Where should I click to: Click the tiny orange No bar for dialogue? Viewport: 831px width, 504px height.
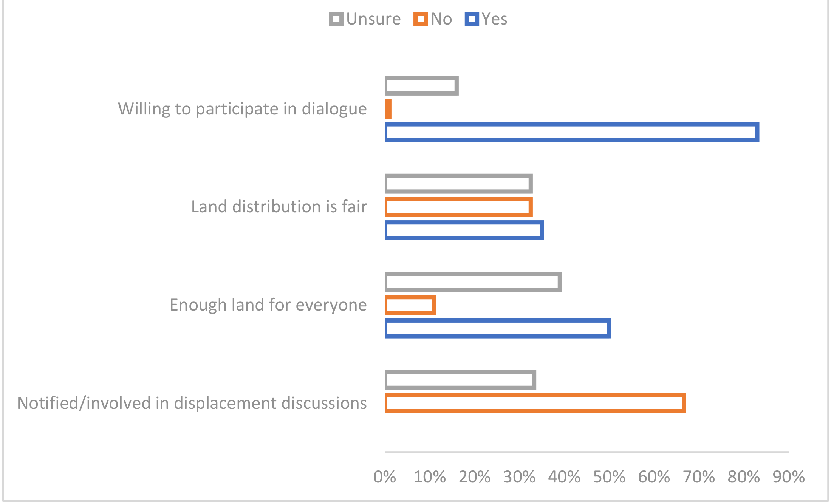(x=388, y=109)
